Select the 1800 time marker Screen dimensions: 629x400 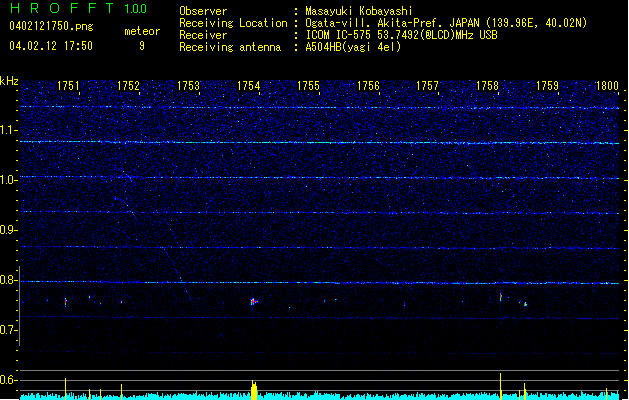[x=607, y=86]
